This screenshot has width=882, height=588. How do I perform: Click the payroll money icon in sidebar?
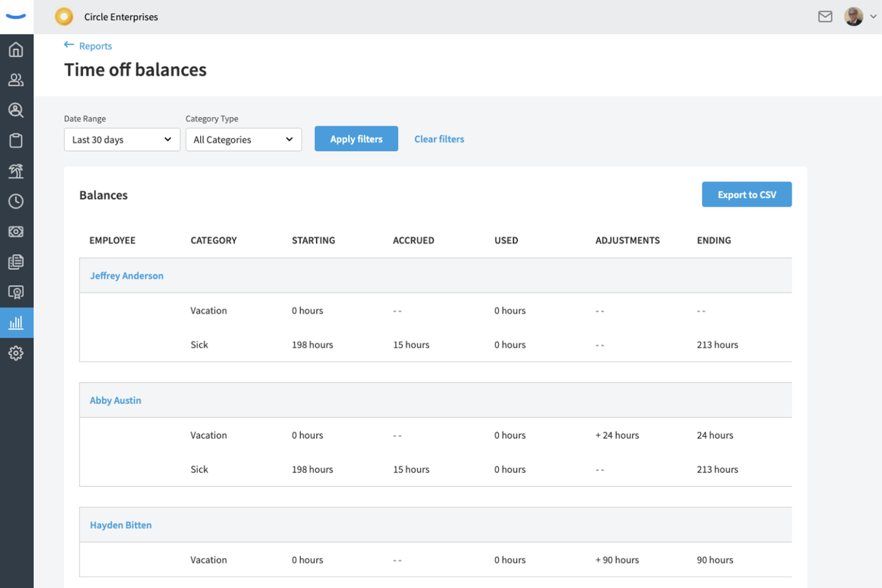[16, 232]
